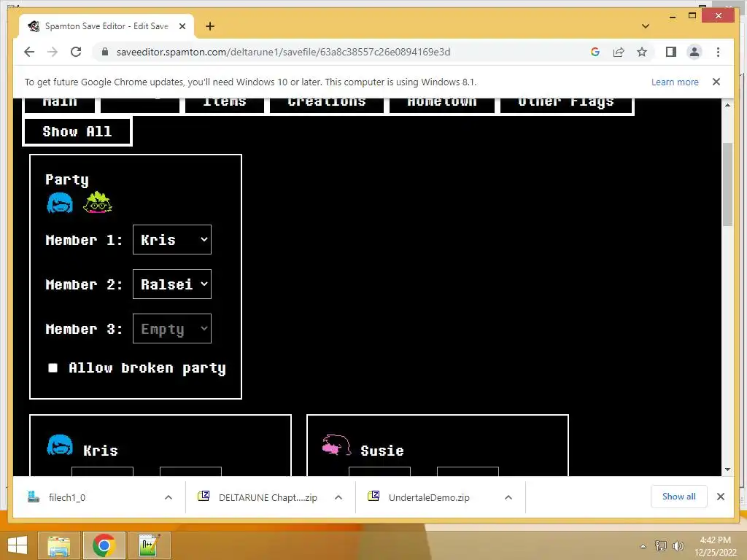Click Show all downloads button
This screenshot has width=747, height=560.
point(678,497)
